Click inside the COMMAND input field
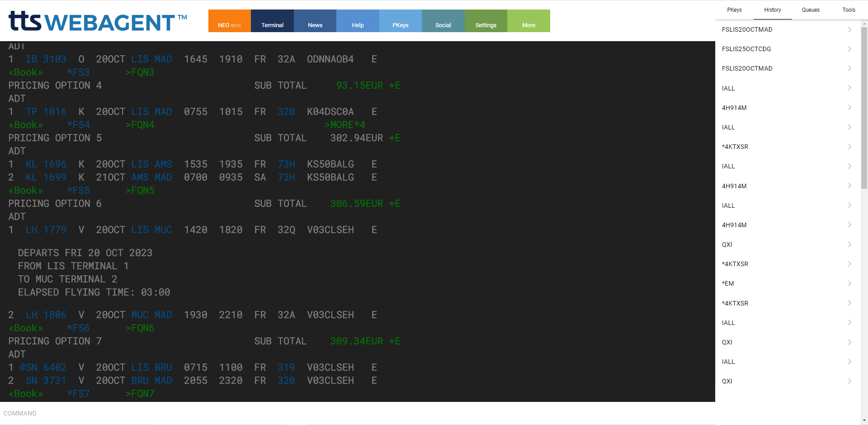 point(181,413)
